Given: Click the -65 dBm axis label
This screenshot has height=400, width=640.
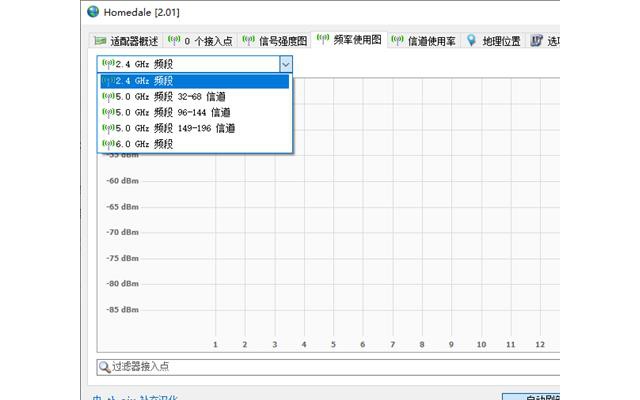Looking at the screenshot, I should pos(122,207).
